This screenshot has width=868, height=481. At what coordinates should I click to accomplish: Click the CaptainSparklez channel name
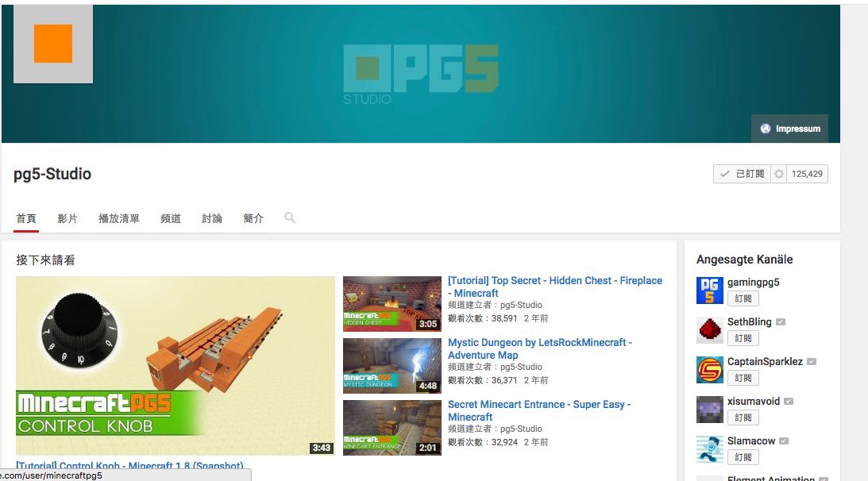pos(765,361)
